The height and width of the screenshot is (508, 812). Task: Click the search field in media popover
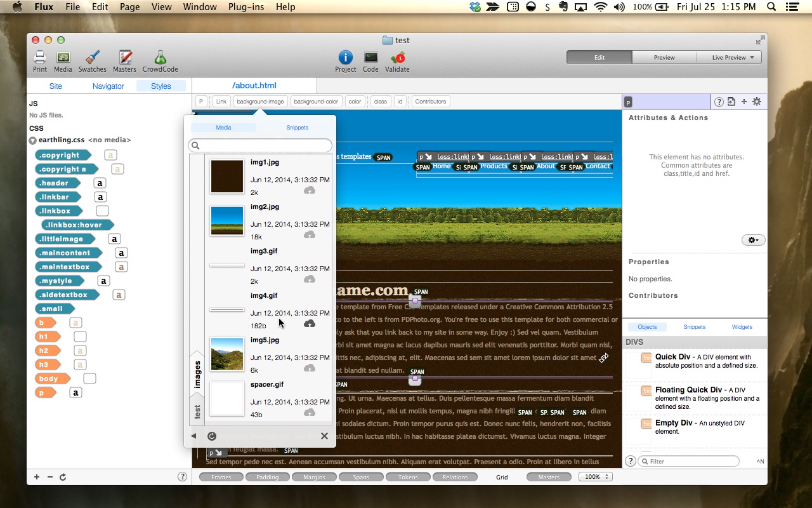(260, 145)
